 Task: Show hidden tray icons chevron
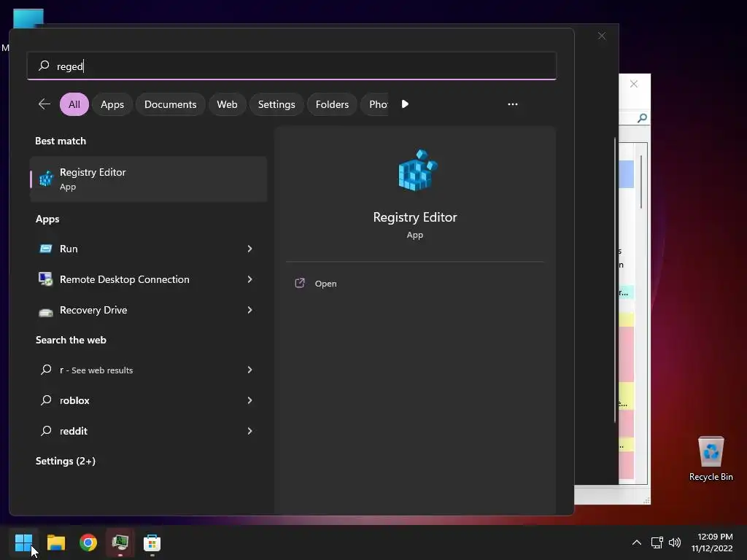(x=636, y=542)
